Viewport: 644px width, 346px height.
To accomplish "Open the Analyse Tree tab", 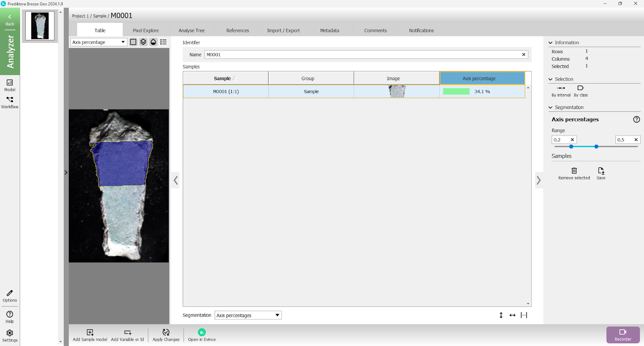I will pyautogui.click(x=191, y=30).
